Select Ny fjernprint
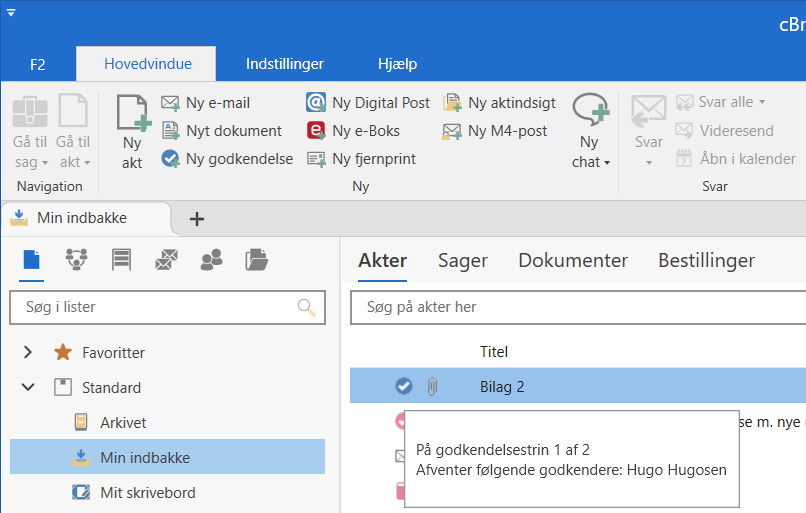Viewport: 806px width, 513px height. tap(362, 159)
